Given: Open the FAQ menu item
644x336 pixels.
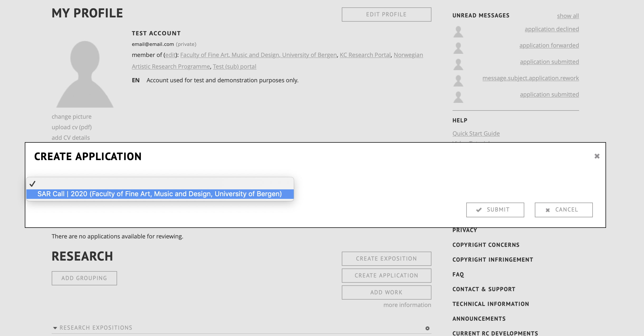Looking at the screenshot, I should [458, 274].
